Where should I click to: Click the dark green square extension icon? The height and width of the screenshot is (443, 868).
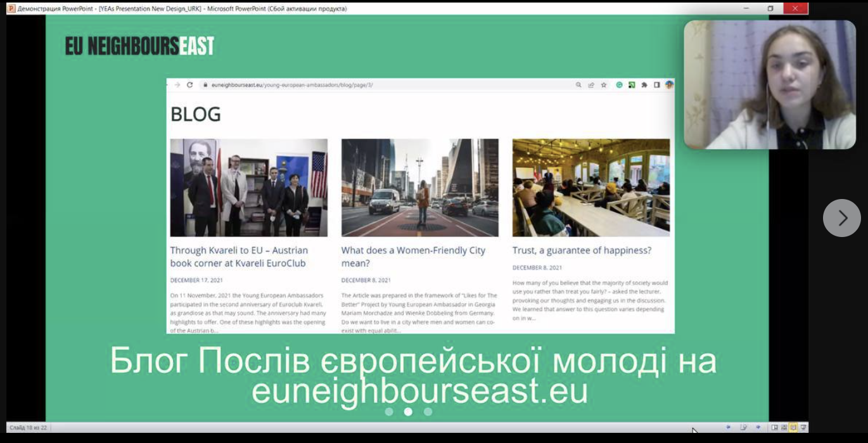point(632,85)
